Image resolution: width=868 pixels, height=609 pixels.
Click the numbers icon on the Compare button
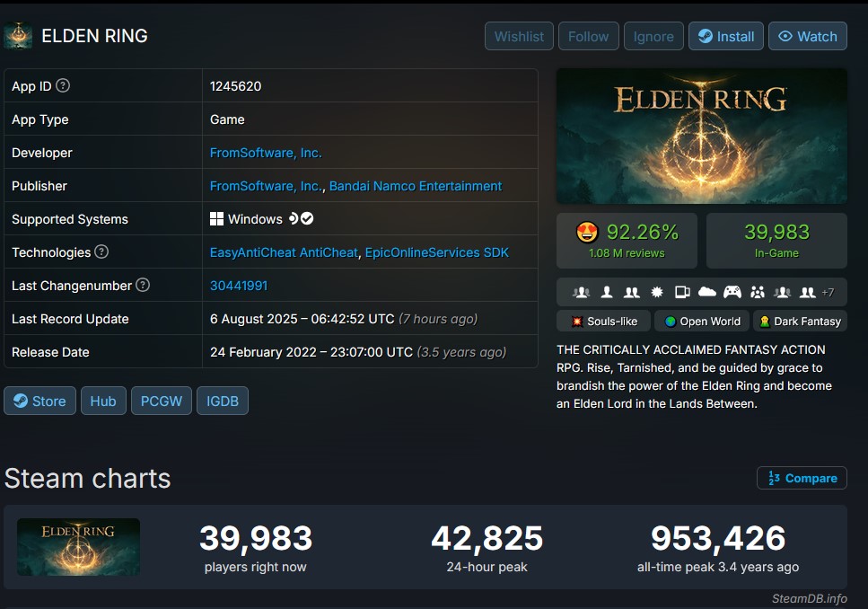[x=774, y=478]
